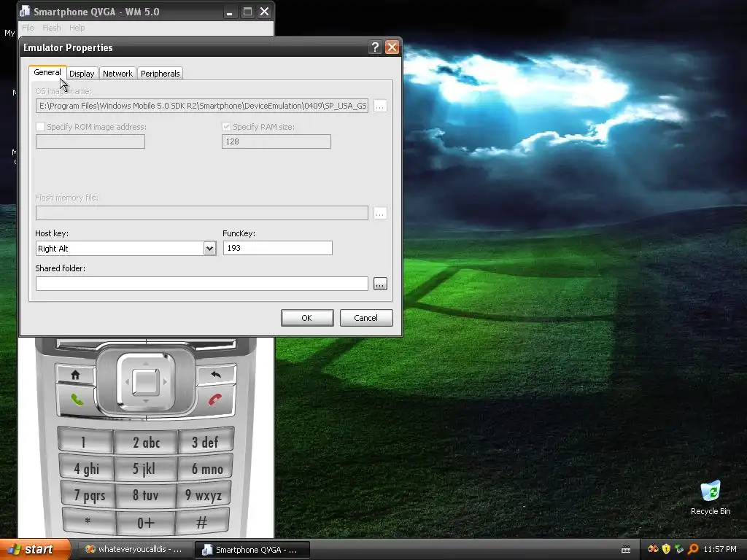This screenshot has height=560, width=747.
Task: Click the orange magnifier tray icon
Action: [693, 549]
